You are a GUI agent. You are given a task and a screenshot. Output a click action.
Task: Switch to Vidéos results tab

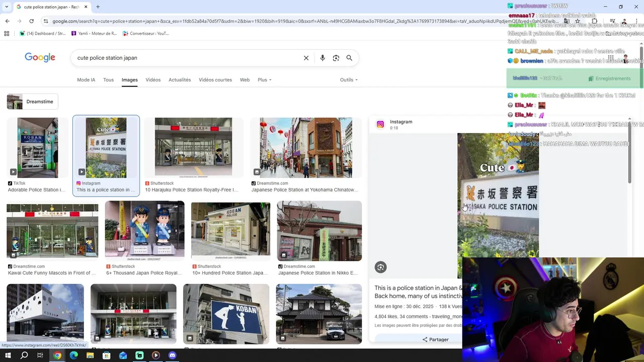tap(153, 80)
